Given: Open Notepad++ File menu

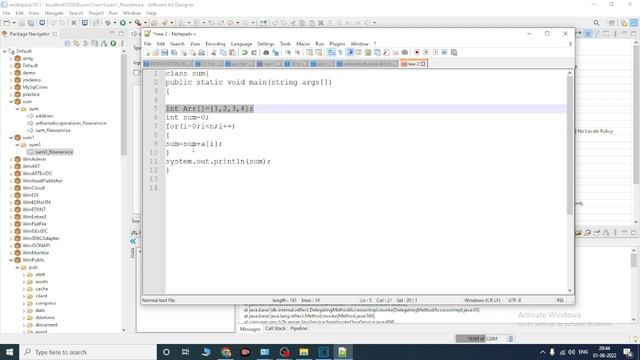Looking at the screenshot, I should [x=147, y=44].
